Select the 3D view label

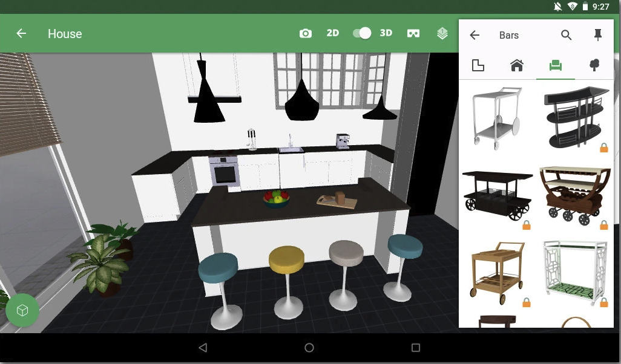tap(386, 33)
